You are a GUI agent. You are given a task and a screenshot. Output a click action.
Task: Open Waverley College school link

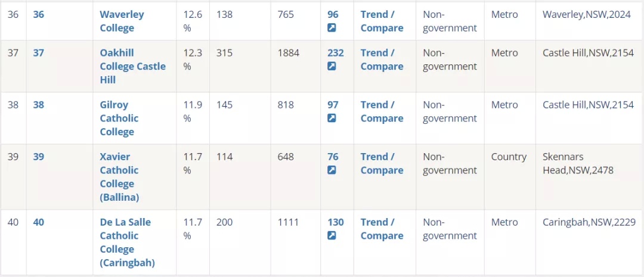click(x=122, y=21)
